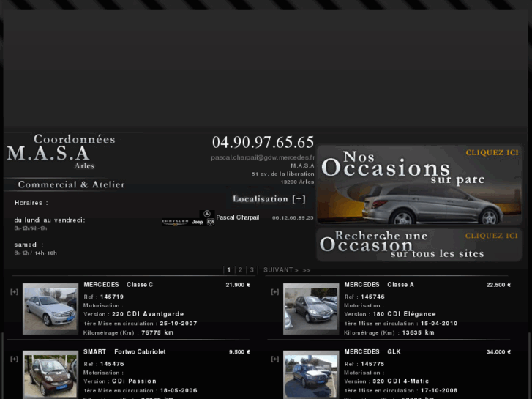This screenshot has width=532, height=399.
Task: Click the Chrysler brand logo
Action: [175, 222]
